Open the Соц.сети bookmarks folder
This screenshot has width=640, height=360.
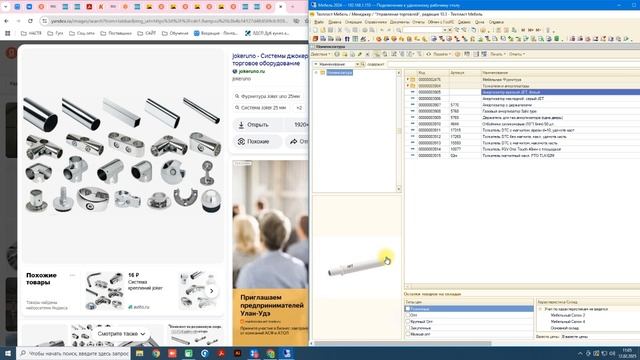(x=82, y=33)
